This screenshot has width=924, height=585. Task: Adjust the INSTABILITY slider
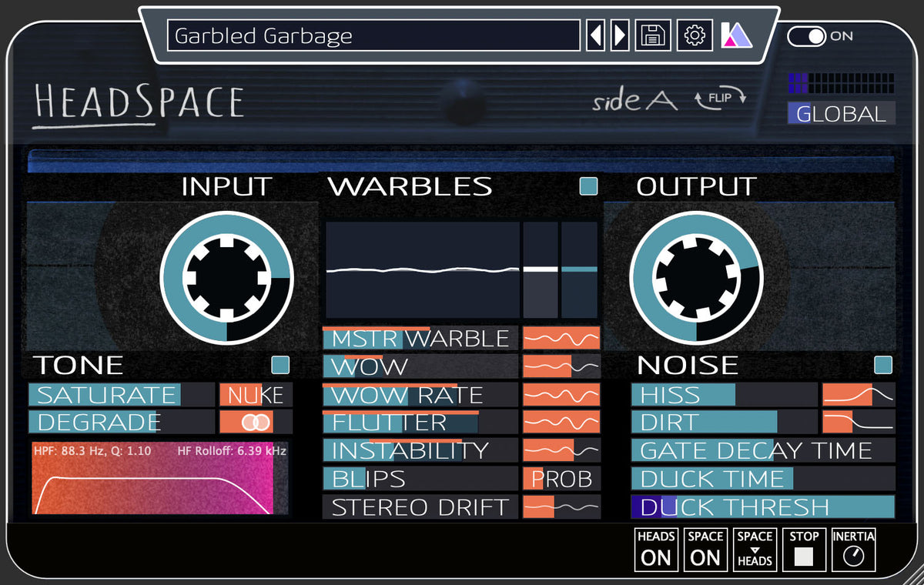point(420,450)
